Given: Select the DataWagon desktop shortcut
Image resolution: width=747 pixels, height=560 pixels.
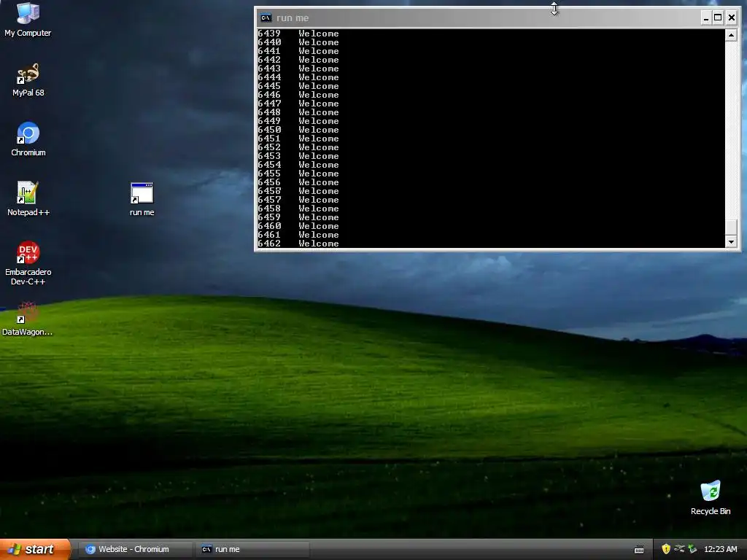Looking at the screenshot, I should [x=27, y=319].
